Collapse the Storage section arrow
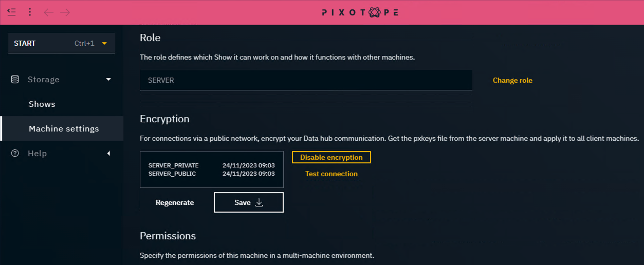 (108, 79)
